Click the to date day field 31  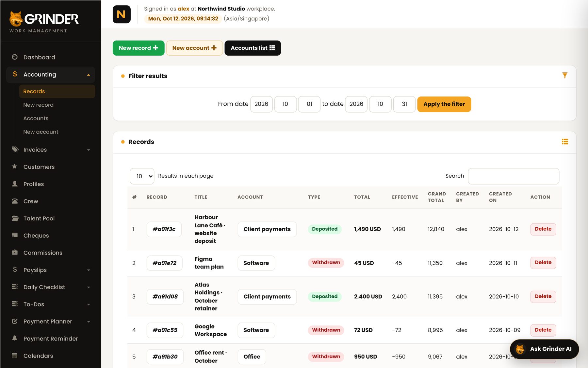[x=404, y=104]
